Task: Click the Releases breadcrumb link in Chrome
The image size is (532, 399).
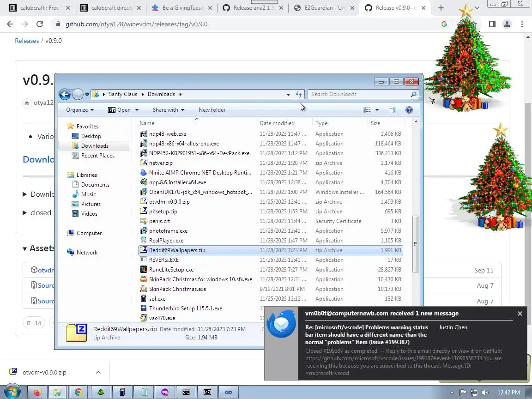Action: coord(27,41)
